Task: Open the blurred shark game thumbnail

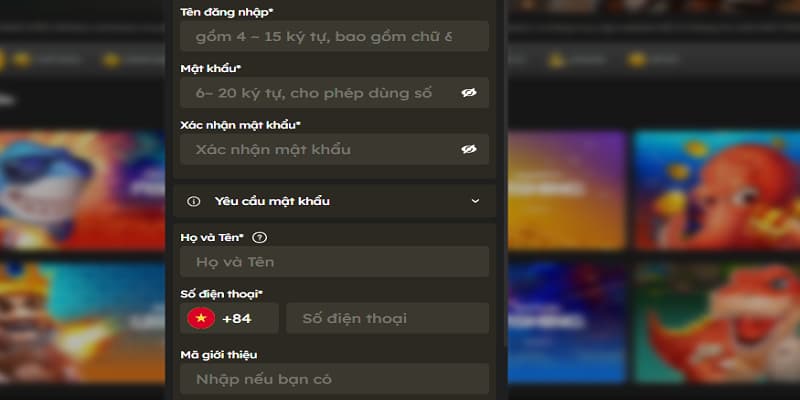Action: pyautogui.click(x=83, y=190)
